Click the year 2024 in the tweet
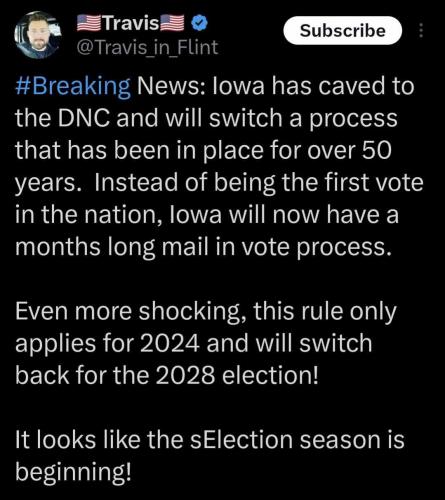The image size is (445, 500). pyautogui.click(x=169, y=344)
